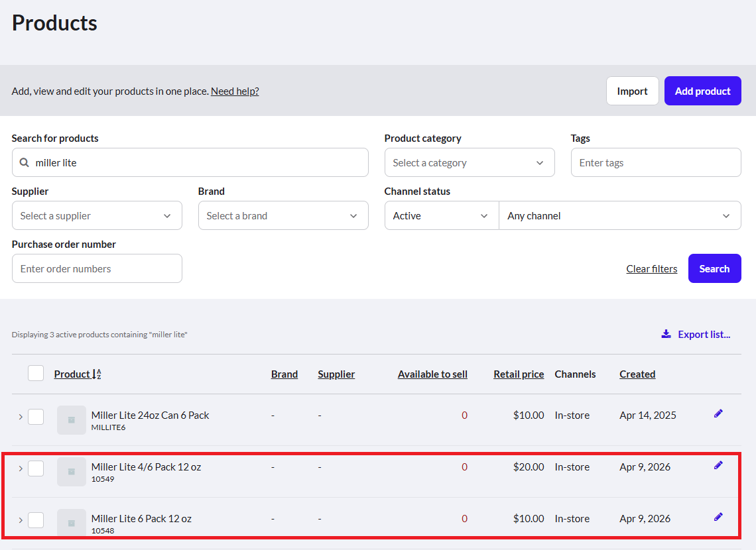Click $20.00 retail price
Screen dimensions: 756x550
(x=529, y=467)
